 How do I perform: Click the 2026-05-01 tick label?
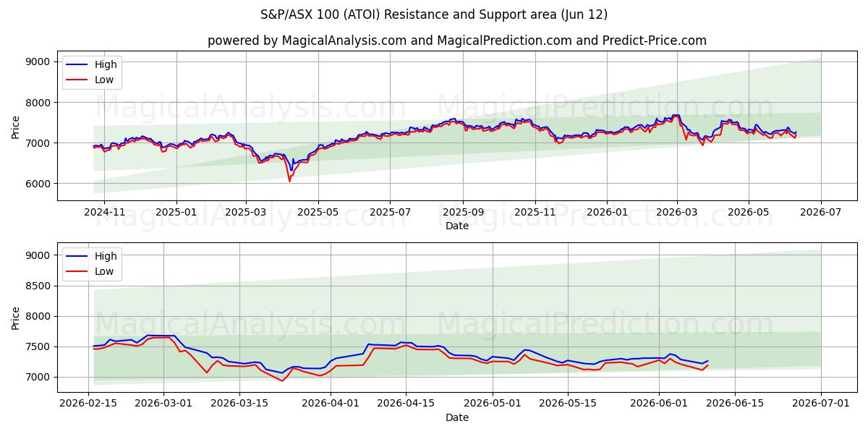[x=492, y=404]
